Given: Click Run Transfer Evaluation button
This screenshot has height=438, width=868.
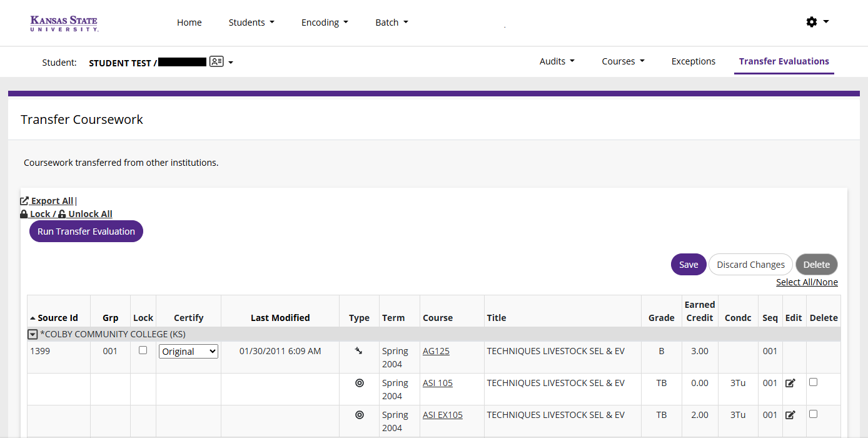Looking at the screenshot, I should tap(86, 232).
